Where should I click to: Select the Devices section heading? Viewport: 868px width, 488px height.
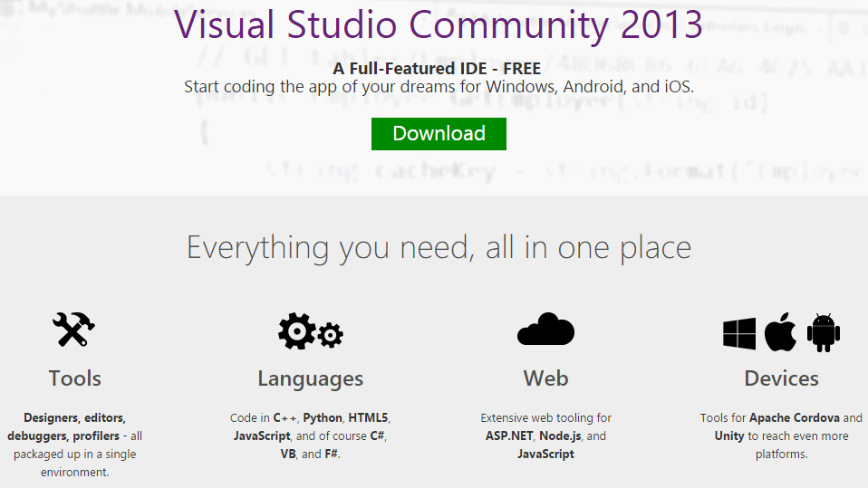click(x=781, y=378)
